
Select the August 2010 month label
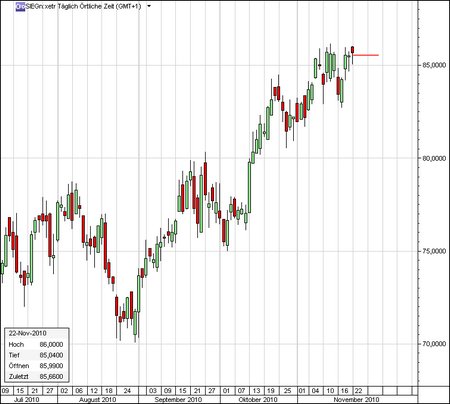[x=98, y=399]
